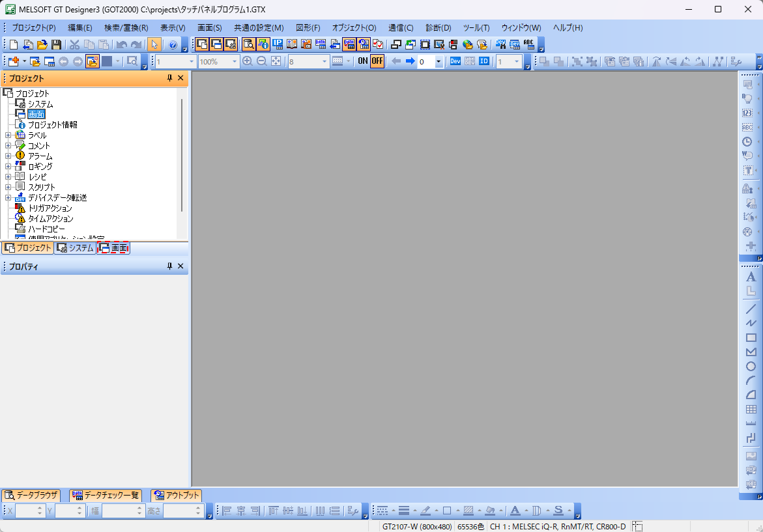
Task: Open the アウトプット panel button
Action: click(x=176, y=496)
